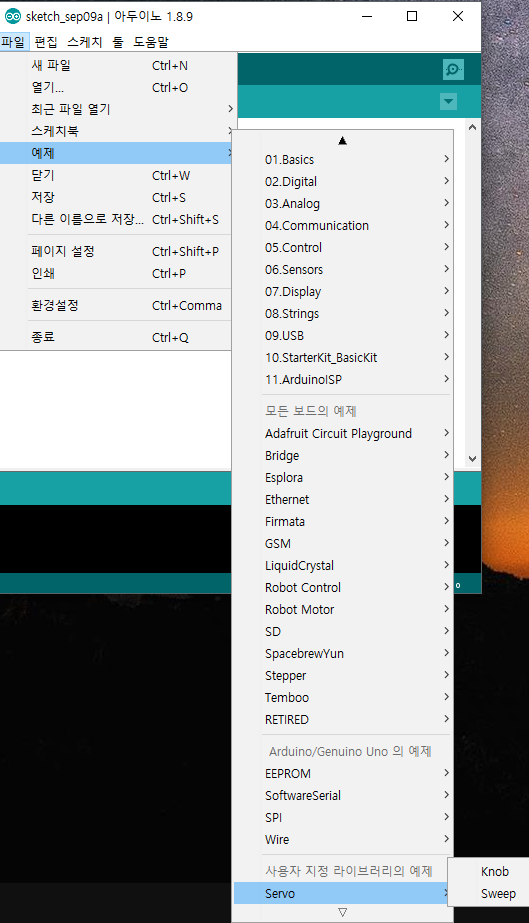Click editor scrollbar down arrow
The width and height of the screenshot is (529, 923).
[472, 457]
